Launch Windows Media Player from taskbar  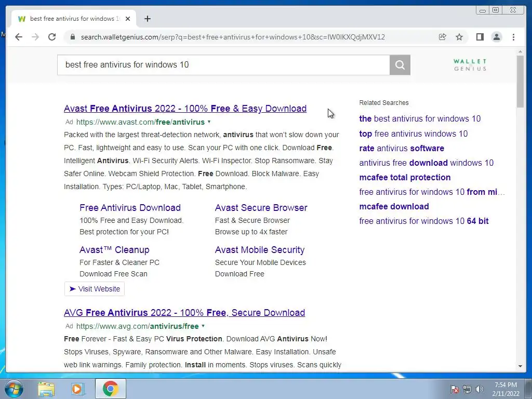[x=78, y=389]
